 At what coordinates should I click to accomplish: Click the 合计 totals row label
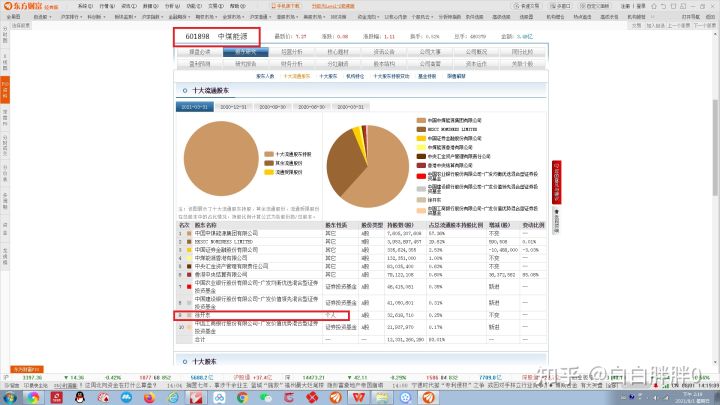pos(200,339)
